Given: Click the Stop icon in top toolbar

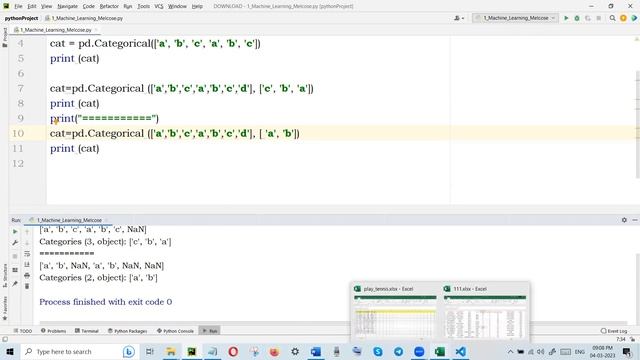Looking at the screenshot, I should (x=599, y=18).
